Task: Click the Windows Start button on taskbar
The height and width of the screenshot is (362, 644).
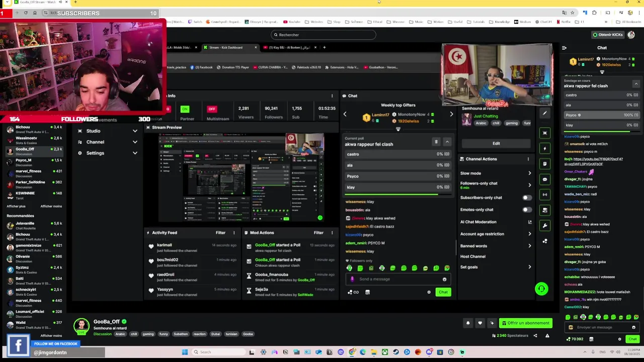Action: [185, 352]
